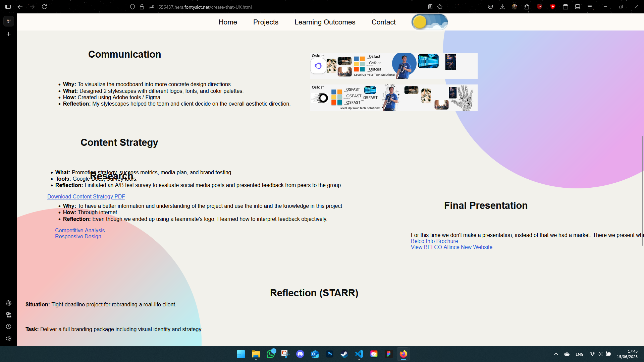Bookmark this page using the star icon
This screenshot has width=644, height=362.
coord(440,7)
